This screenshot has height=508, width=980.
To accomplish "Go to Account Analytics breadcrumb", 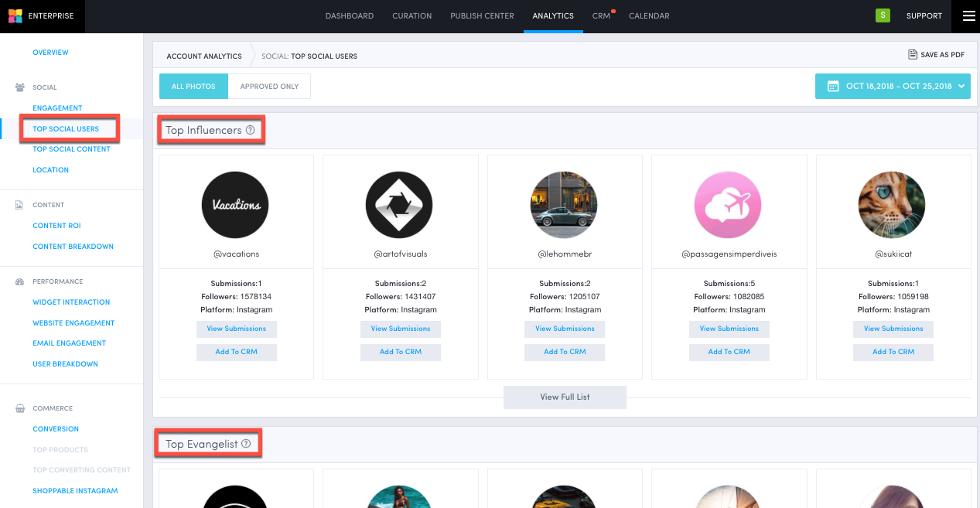I will 204,56.
